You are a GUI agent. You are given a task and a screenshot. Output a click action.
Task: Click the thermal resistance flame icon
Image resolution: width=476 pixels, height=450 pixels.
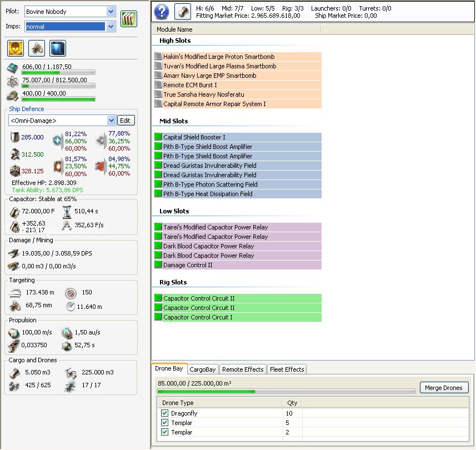(101, 166)
